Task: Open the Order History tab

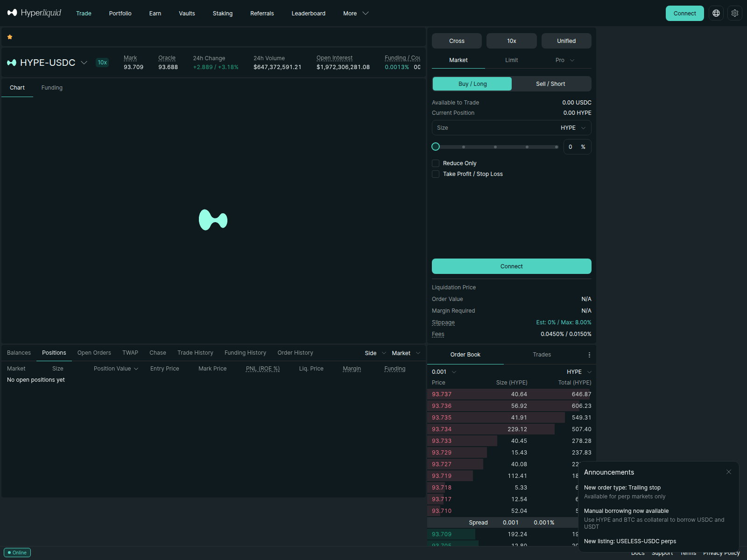Action: [x=295, y=353]
